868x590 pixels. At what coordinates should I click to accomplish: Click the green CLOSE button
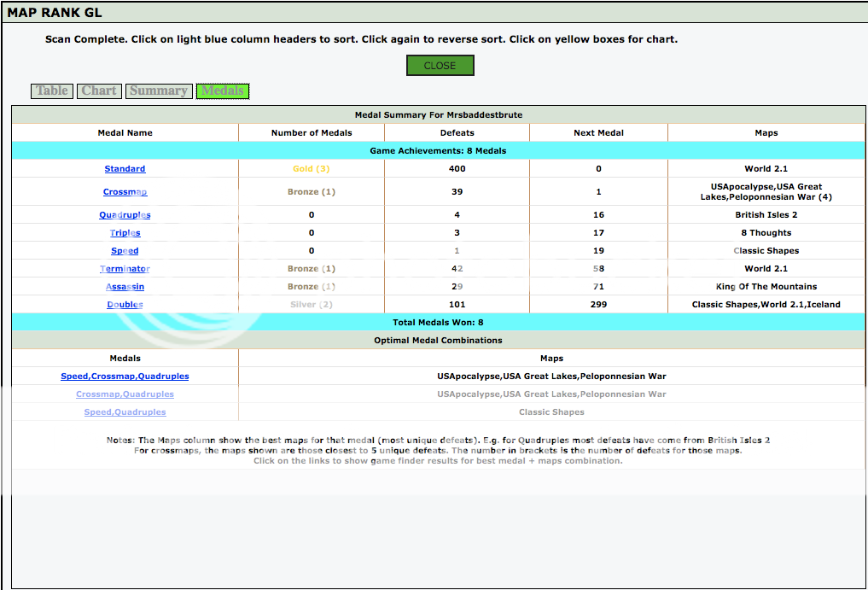click(x=440, y=66)
